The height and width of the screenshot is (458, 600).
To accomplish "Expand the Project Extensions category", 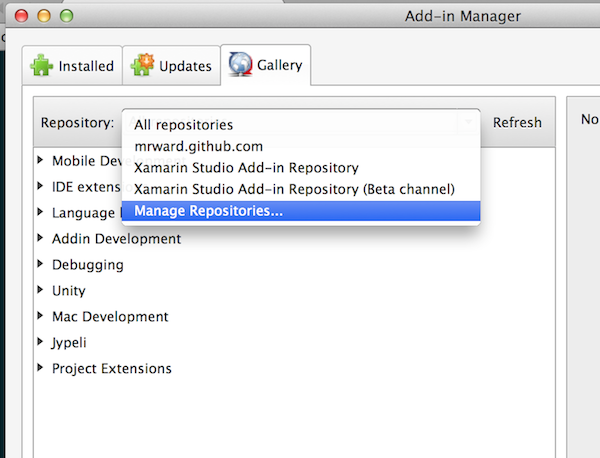I will pos(40,367).
